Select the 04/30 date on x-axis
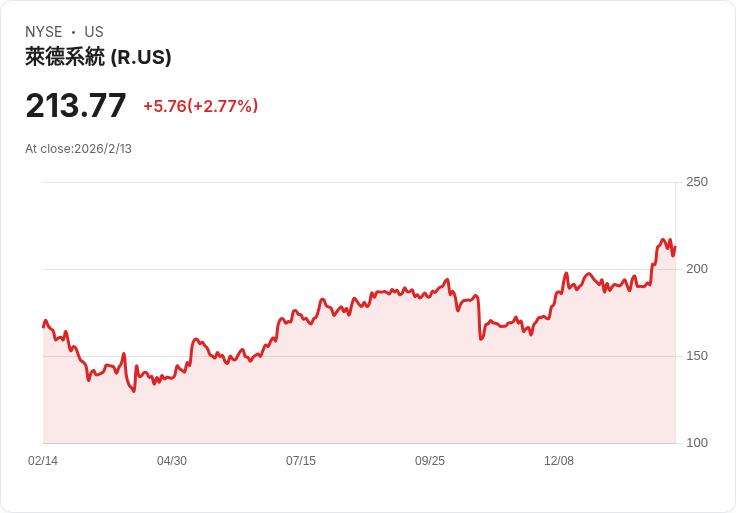Viewport: 736px width, 513px height. point(172,461)
